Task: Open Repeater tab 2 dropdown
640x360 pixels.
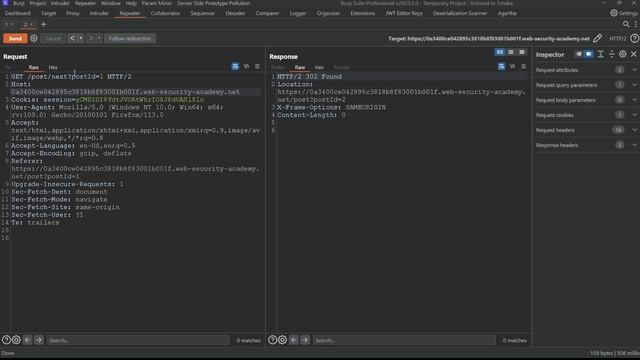Action: point(31,24)
